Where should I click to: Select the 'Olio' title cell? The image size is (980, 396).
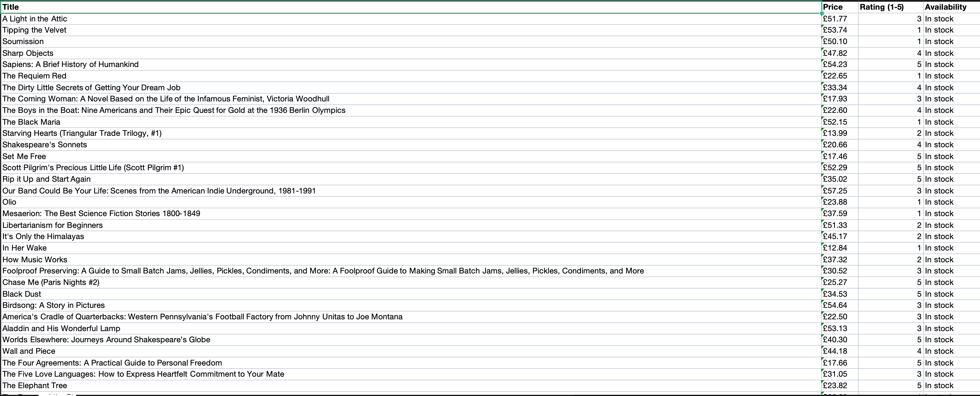(411, 202)
